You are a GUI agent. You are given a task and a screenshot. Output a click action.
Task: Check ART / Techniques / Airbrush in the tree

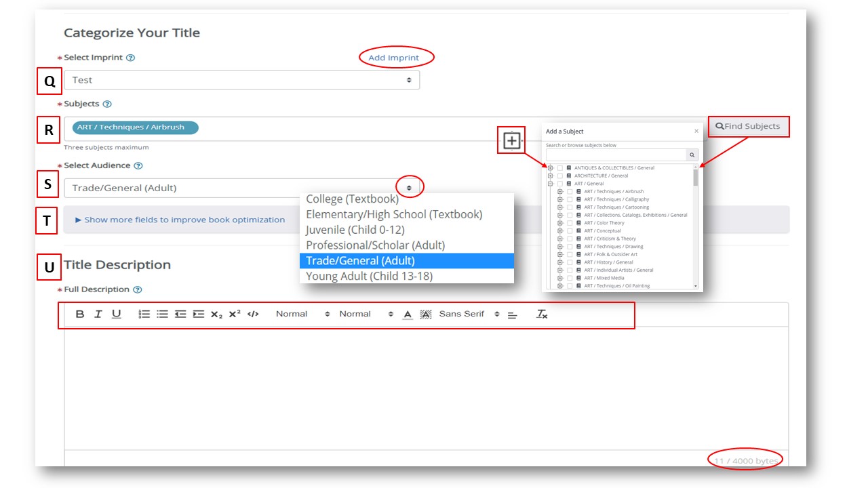pos(570,192)
